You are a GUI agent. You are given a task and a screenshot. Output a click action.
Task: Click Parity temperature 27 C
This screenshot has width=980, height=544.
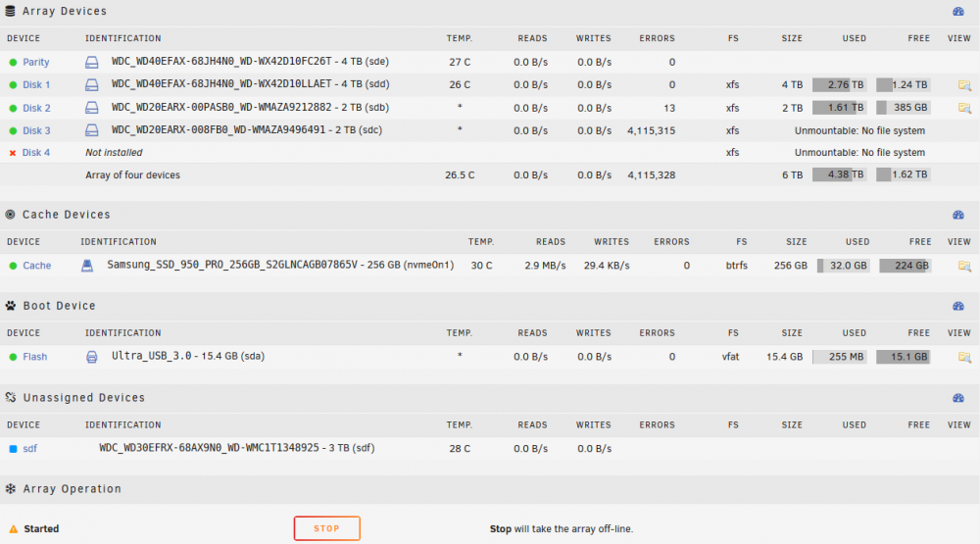click(x=460, y=62)
